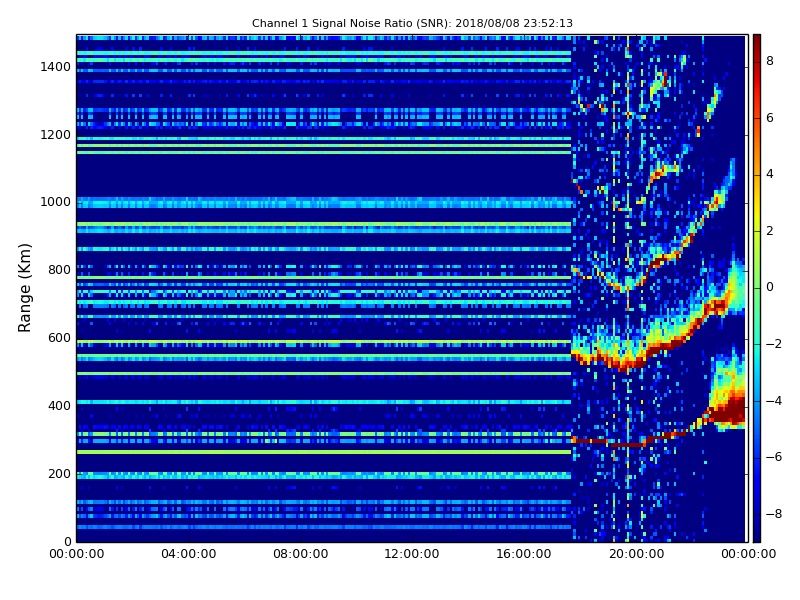Click the colorbar tick label 0
800x600 pixels.
(770, 287)
